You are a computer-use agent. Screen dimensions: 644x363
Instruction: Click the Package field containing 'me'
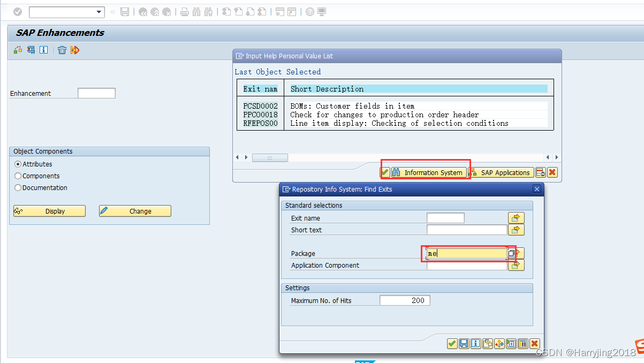466,253
